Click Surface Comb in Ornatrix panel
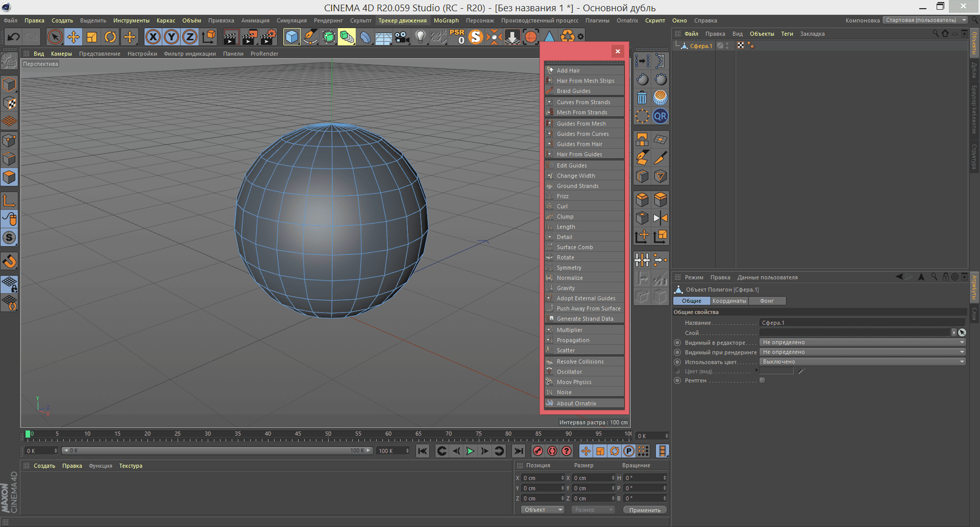Screen dimensions: 980x527 tap(584, 247)
